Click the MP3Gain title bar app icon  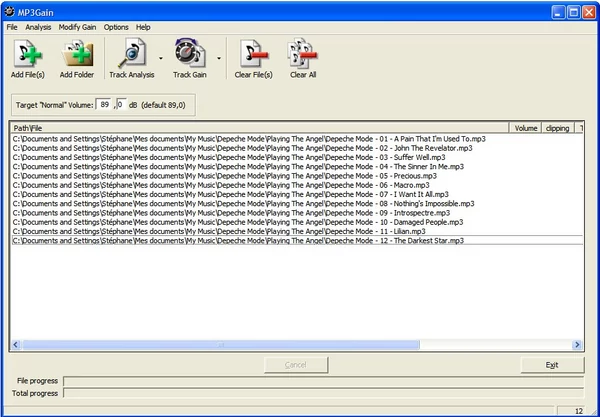pyautogui.click(x=10, y=12)
